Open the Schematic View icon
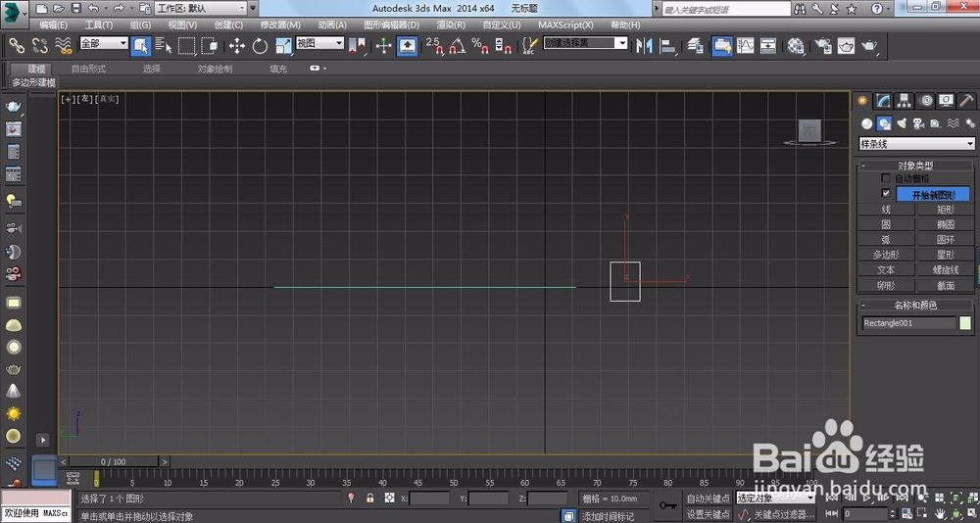 [x=768, y=46]
